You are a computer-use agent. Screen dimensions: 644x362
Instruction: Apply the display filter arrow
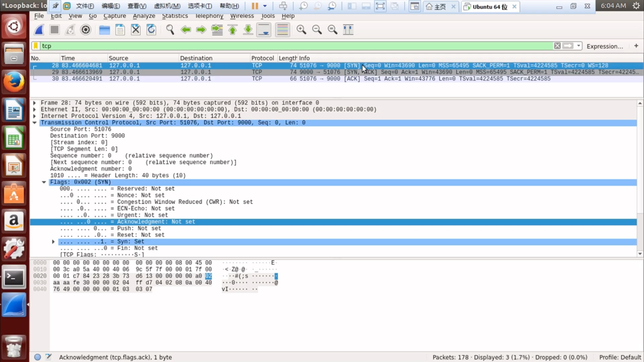[x=568, y=46]
